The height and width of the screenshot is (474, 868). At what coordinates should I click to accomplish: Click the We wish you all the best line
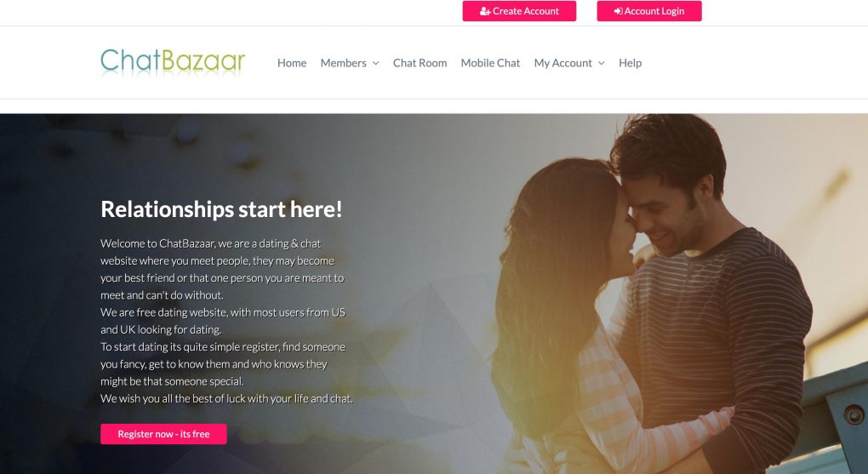point(226,399)
